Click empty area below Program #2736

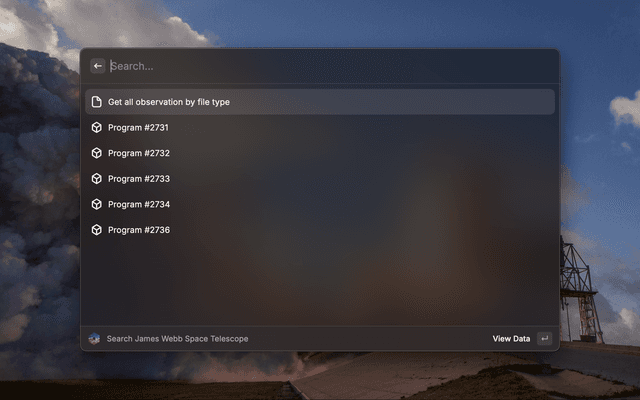320,284
